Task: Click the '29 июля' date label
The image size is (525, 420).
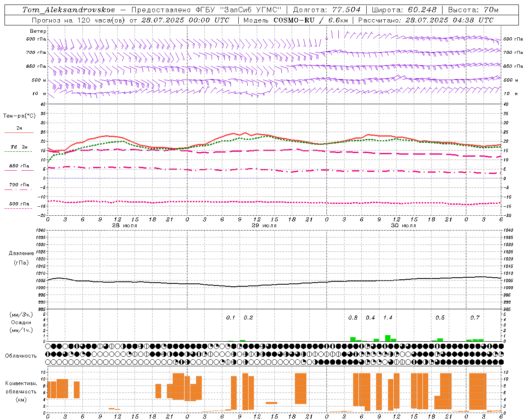Action: pyautogui.click(x=264, y=226)
